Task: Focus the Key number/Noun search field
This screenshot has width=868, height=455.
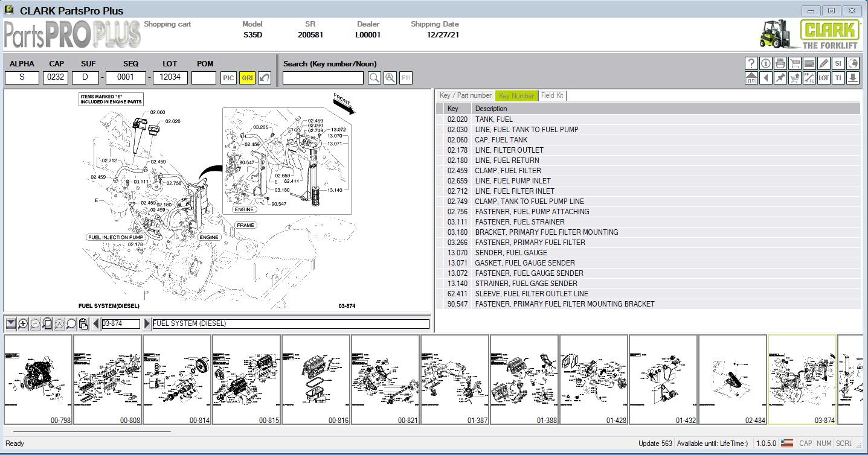Action: [x=323, y=78]
